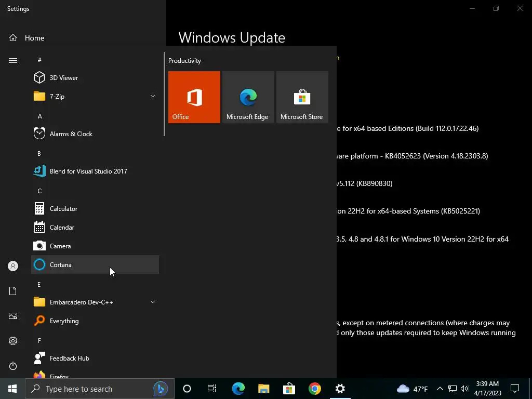The image size is (532, 399).
Task: Open Bing chat icon in the search box
Action: pyautogui.click(x=161, y=389)
